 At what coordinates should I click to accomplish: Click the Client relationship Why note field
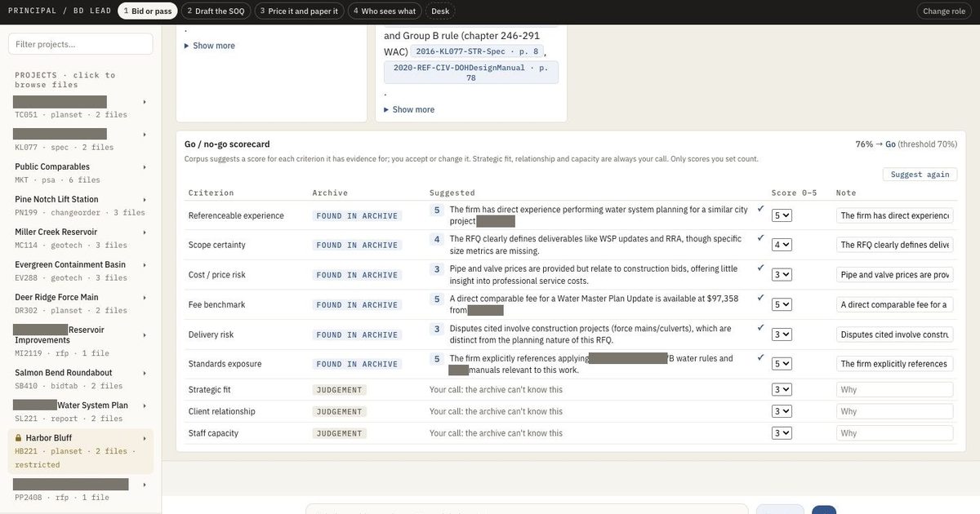pos(895,411)
